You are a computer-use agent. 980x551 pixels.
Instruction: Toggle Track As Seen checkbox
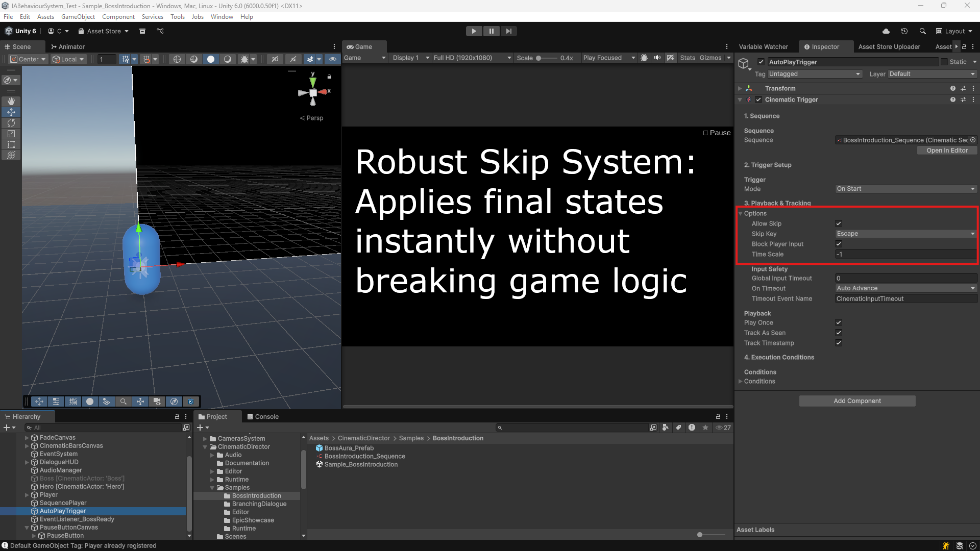pyautogui.click(x=839, y=333)
